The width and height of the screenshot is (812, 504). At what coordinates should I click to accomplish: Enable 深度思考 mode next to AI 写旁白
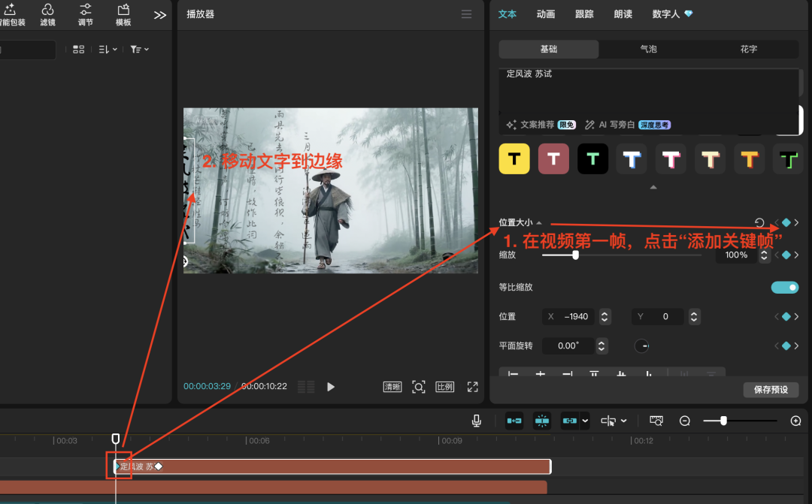tap(654, 125)
